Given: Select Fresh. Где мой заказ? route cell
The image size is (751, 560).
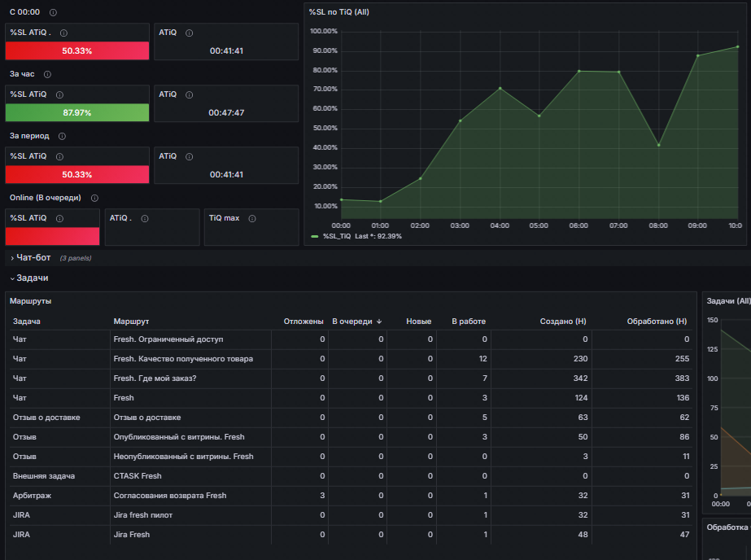Looking at the screenshot, I should 155,378.
